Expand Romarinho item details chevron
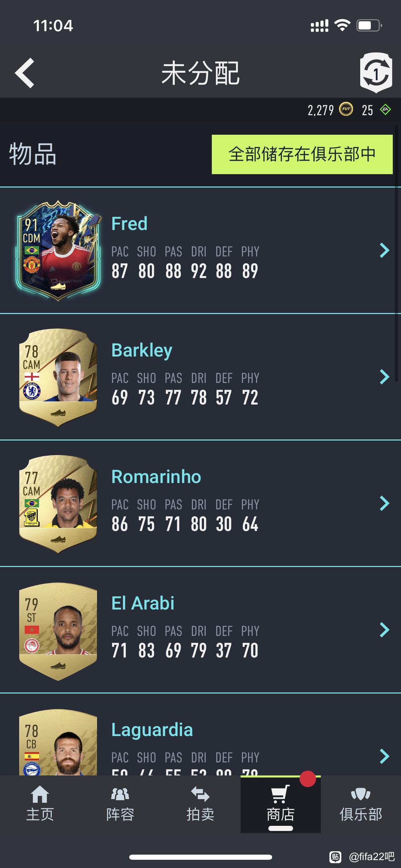Viewport: 401px width, 868px height. 385,503
